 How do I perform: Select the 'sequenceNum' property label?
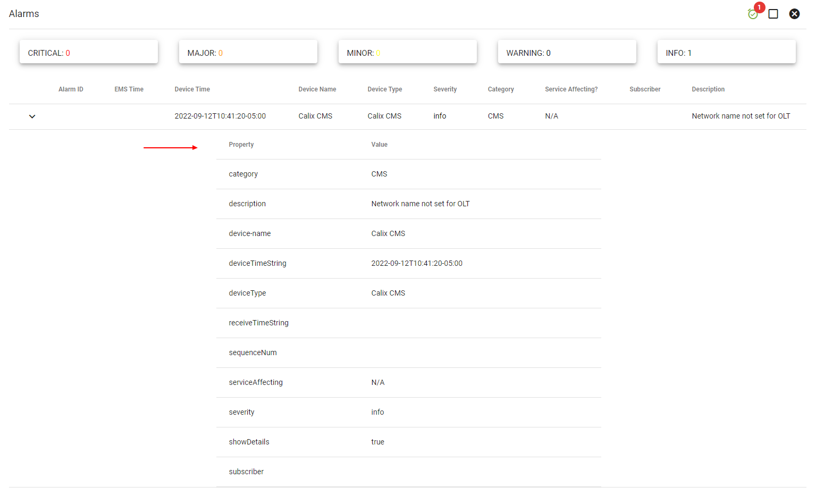253,352
